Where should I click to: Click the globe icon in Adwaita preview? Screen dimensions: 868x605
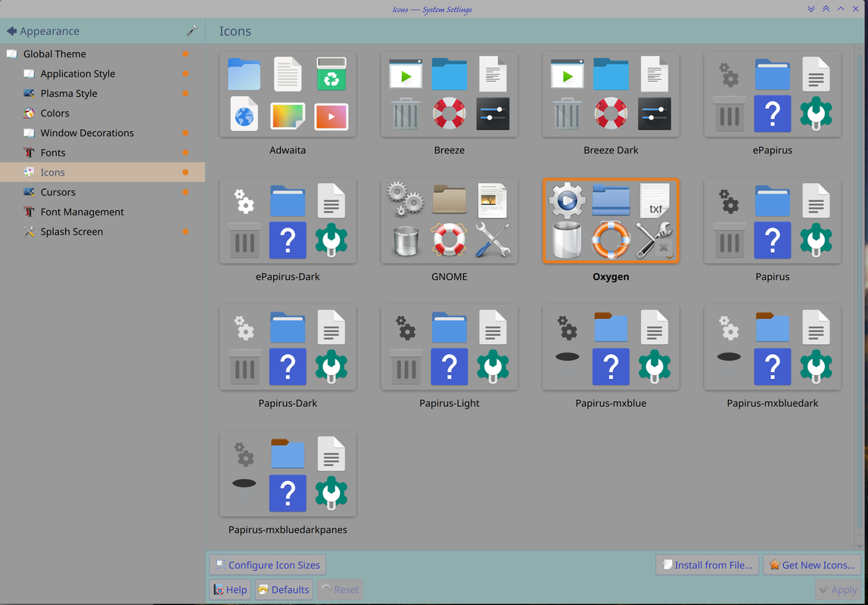click(x=244, y=114)
